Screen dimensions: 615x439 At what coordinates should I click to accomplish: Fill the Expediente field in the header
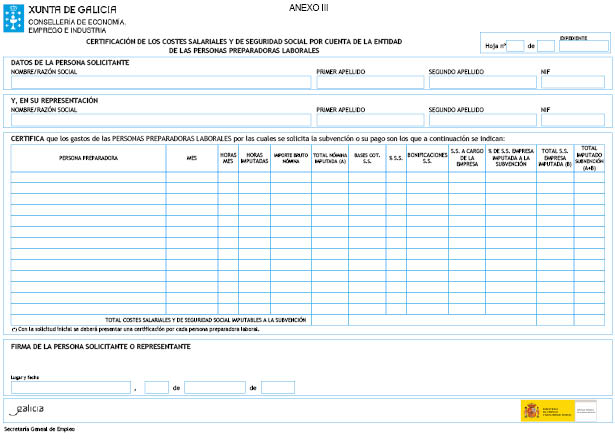583,45
